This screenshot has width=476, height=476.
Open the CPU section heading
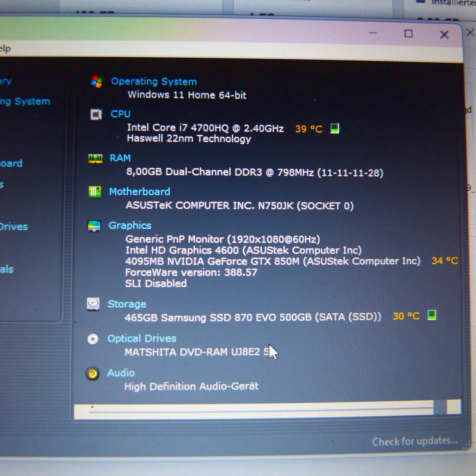point(120,114)
